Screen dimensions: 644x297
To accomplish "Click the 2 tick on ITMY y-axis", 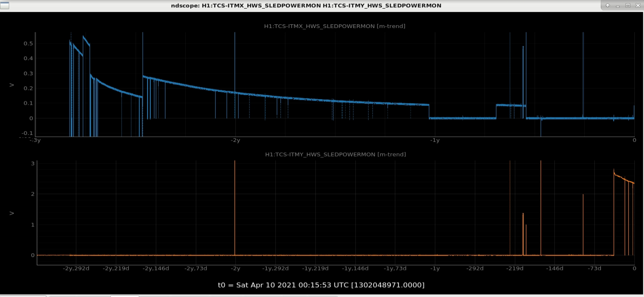I will 33,194.
